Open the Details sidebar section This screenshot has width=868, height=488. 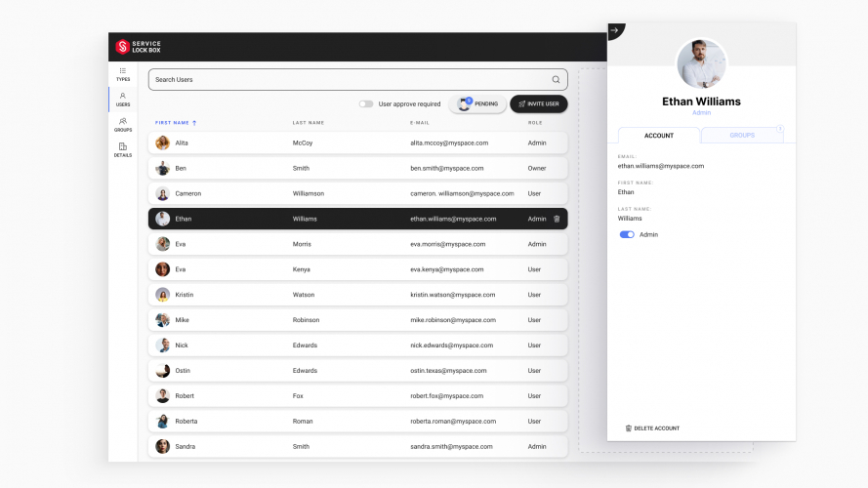click(122, 149)
